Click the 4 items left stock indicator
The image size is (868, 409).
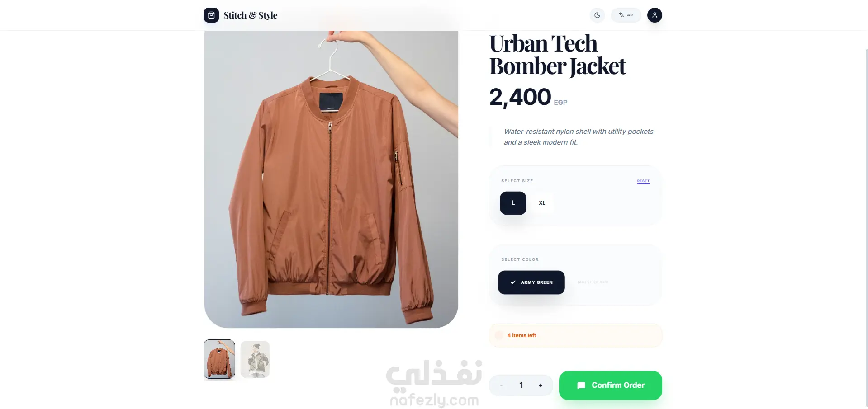pos(575,335)
